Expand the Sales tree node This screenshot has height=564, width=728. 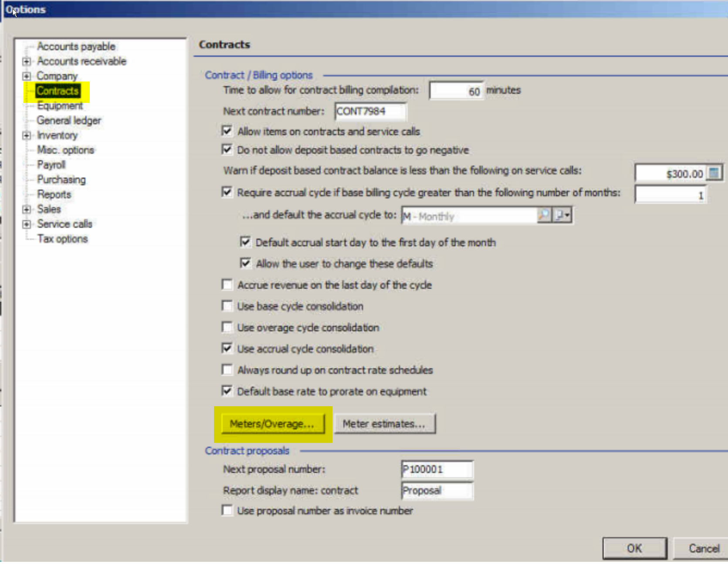point(27,210)
